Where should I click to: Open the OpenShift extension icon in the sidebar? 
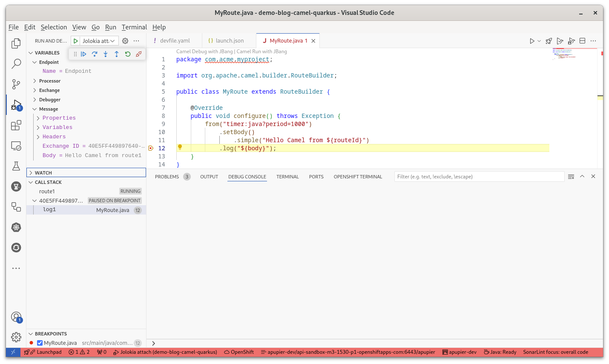pyautogui.click(x=16, y=247)
